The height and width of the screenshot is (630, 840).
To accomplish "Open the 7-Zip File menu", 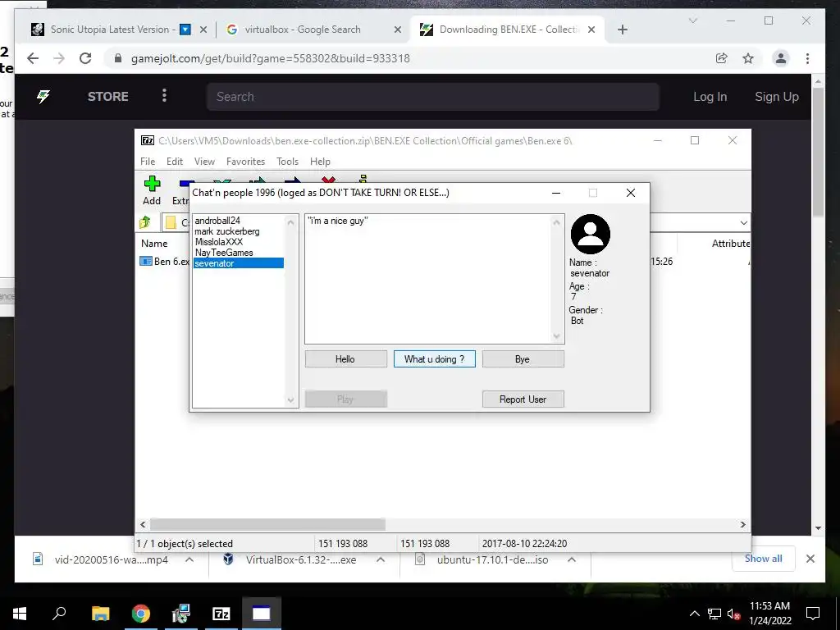I will [x=148, y=162].
